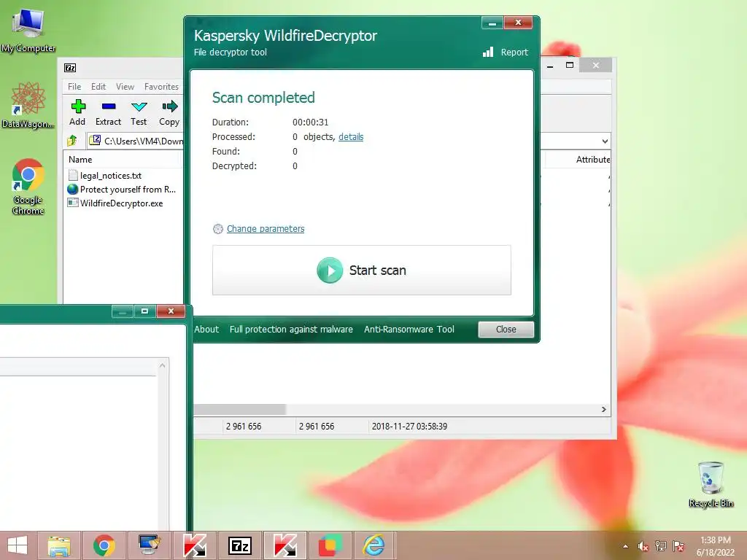Open Full protection against malware link
The image size is (747, 560).
(x=291, y=329)
